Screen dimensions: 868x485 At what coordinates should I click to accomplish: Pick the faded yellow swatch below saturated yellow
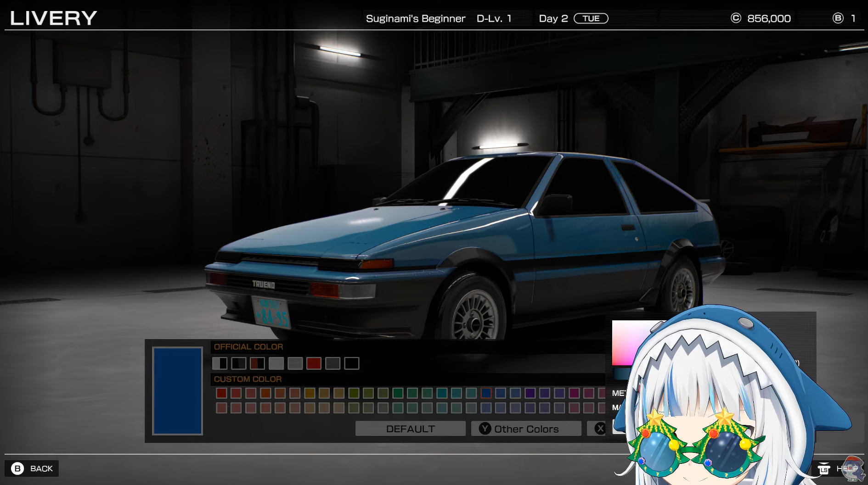pyautogui.click(x=310, y=407)
